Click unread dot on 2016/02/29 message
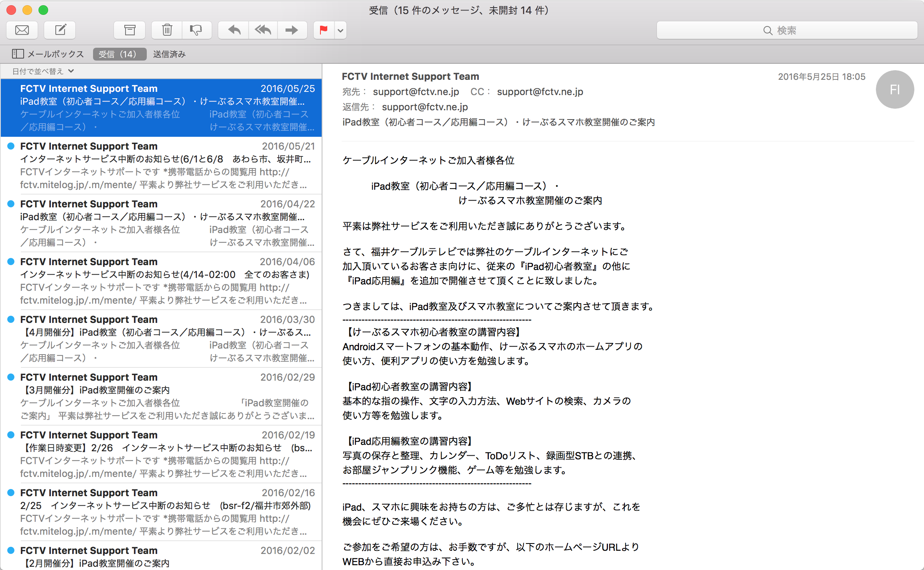924x570 pixels. pos(11,377)
